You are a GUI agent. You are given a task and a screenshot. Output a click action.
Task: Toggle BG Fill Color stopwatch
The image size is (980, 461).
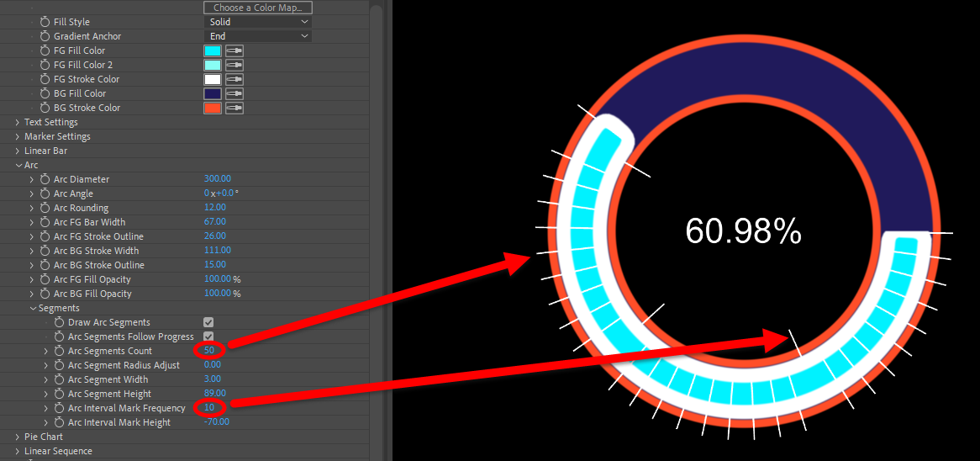point(45,94)
